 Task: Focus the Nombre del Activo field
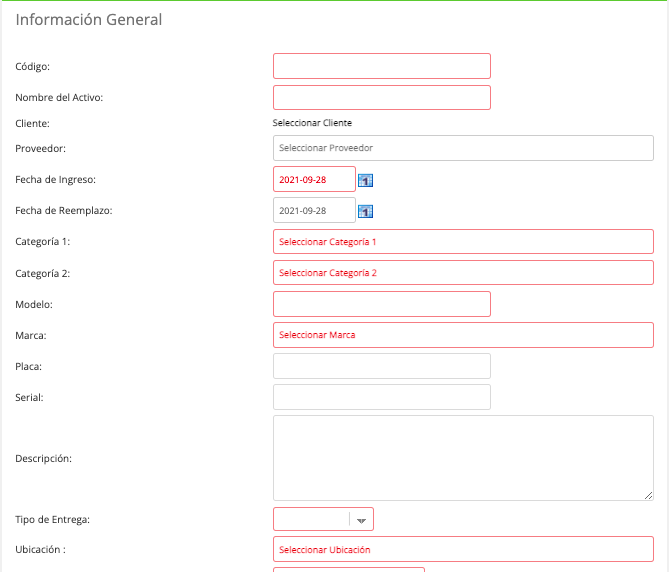pos(382,97)
